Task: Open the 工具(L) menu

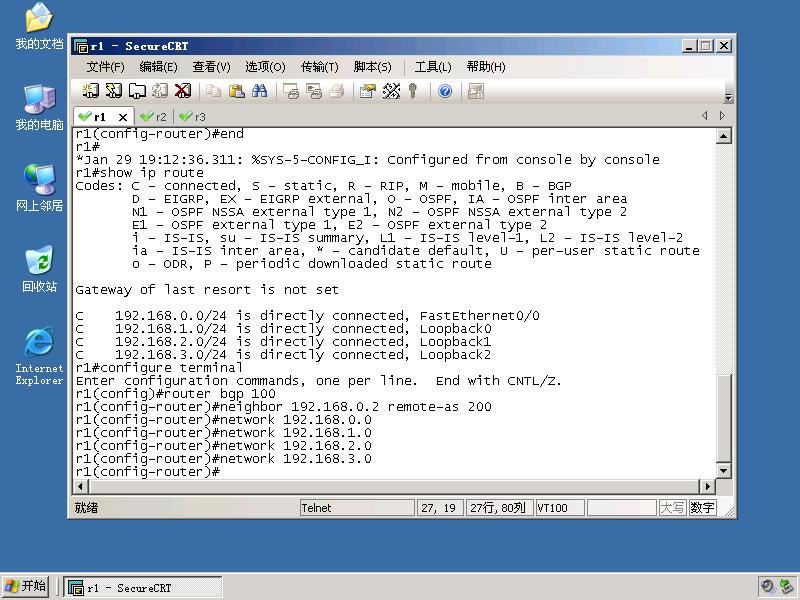Action: pos(433,67)
